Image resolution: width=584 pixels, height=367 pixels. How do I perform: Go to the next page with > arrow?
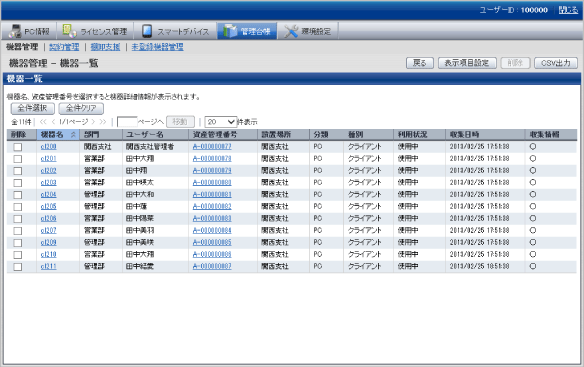click(93, 122)
